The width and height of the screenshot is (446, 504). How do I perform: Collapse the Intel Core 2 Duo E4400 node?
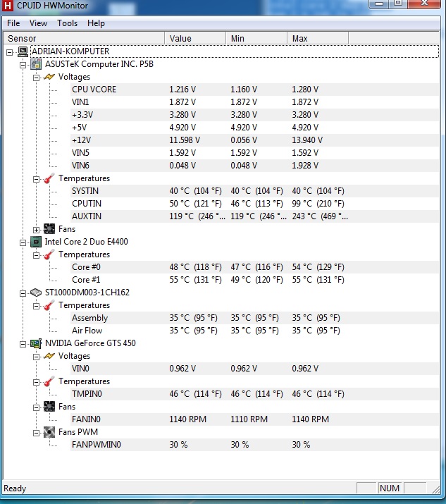[23, 242]
